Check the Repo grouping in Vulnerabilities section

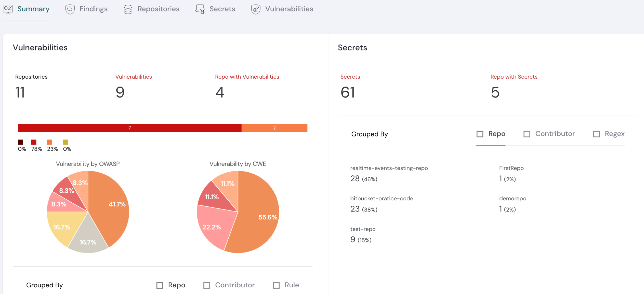(x=160, y=285)
